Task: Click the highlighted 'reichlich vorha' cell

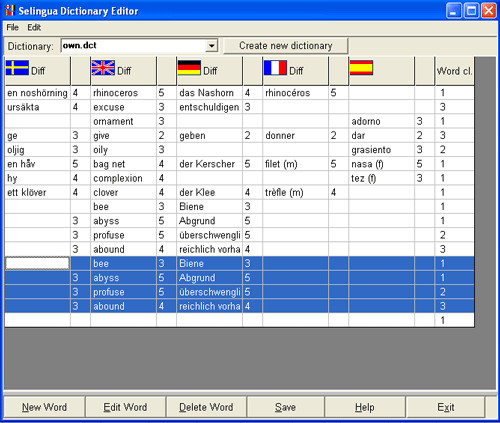Action: click(209, 306)
